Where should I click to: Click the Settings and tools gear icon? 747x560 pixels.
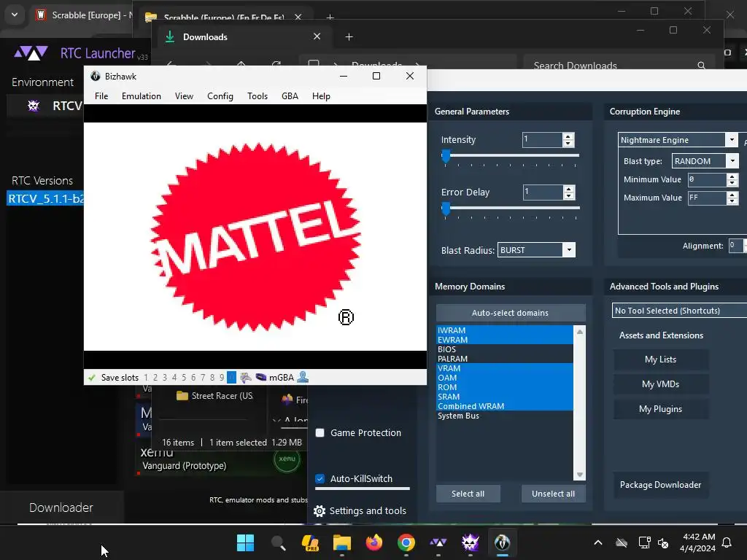pos(320,511)
